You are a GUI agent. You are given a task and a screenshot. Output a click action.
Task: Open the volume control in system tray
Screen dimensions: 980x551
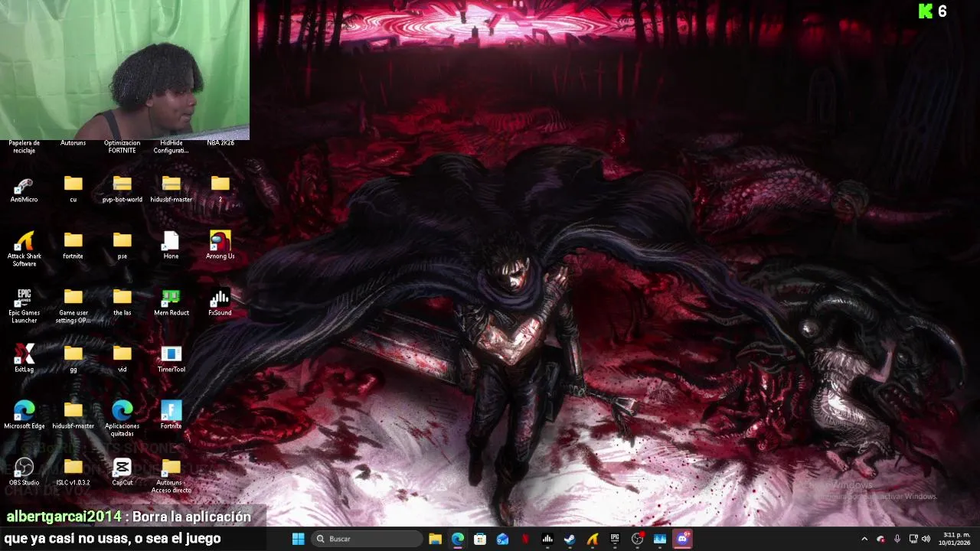926,539
